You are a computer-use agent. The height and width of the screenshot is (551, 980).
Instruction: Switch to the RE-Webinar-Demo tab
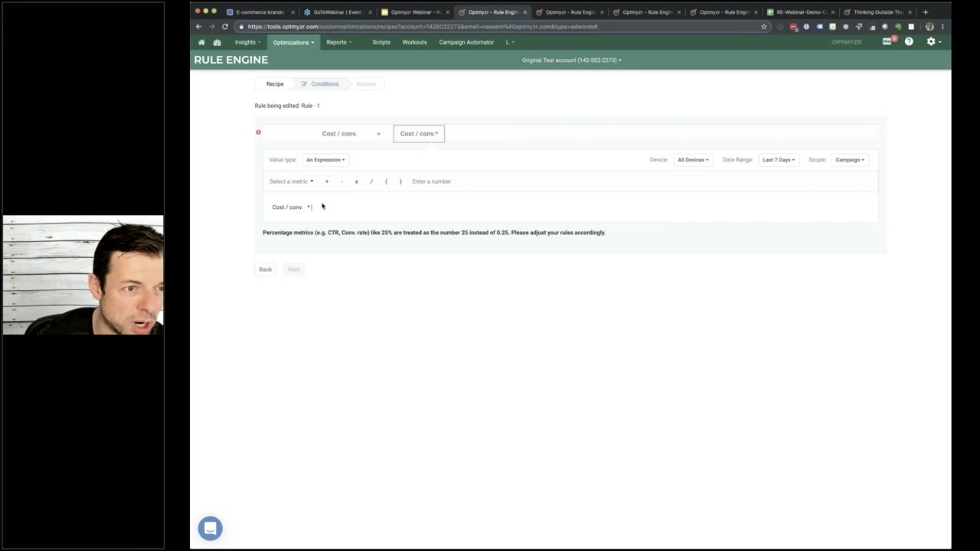click(x=800, y=12)
